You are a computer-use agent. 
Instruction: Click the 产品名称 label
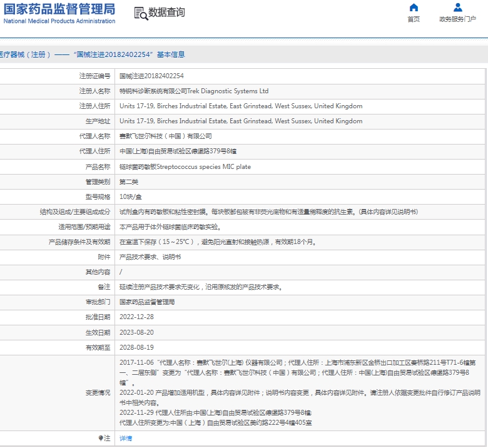coord(98,167)
